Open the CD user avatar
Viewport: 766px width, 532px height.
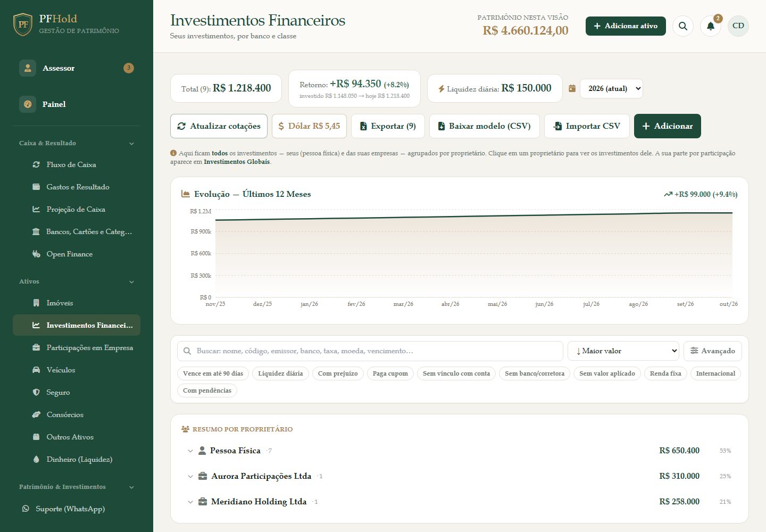(x=738, y=26)
